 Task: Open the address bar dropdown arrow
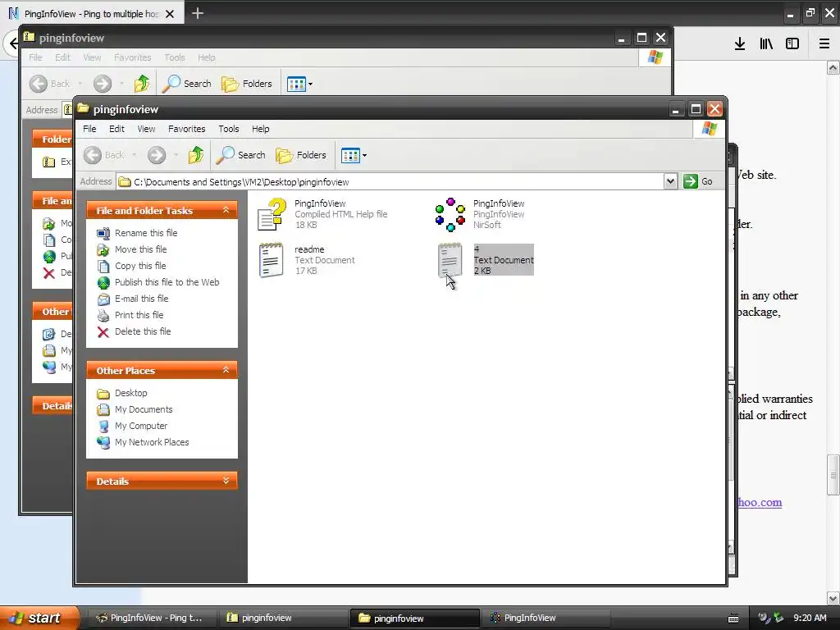click(670, 181)
